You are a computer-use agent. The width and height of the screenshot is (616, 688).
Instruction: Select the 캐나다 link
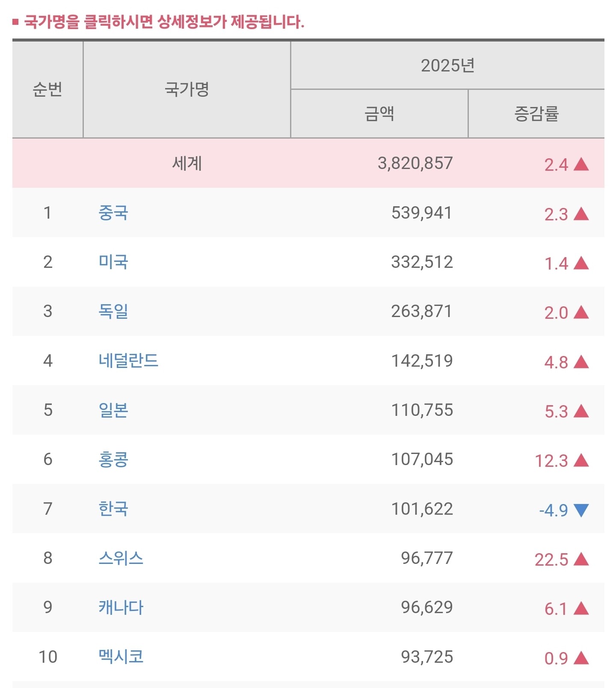coord(121,607)
